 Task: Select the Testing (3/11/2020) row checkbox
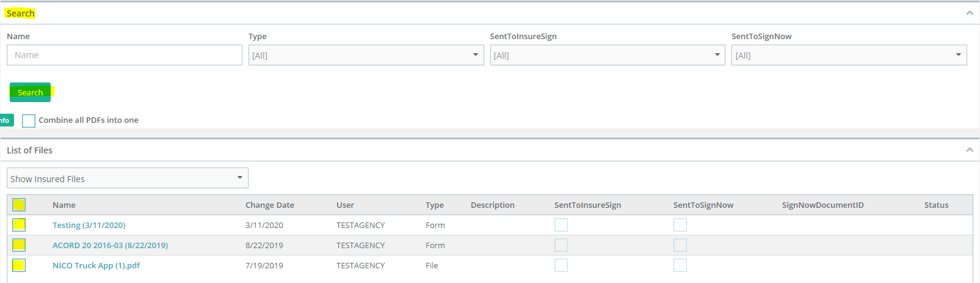coord(19,225)
